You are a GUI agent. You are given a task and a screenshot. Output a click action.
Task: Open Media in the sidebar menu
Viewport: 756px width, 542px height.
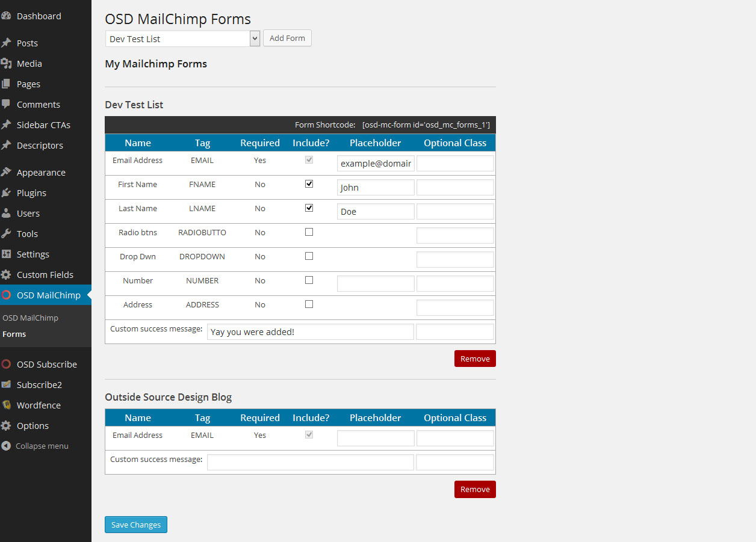coord(29,64)
